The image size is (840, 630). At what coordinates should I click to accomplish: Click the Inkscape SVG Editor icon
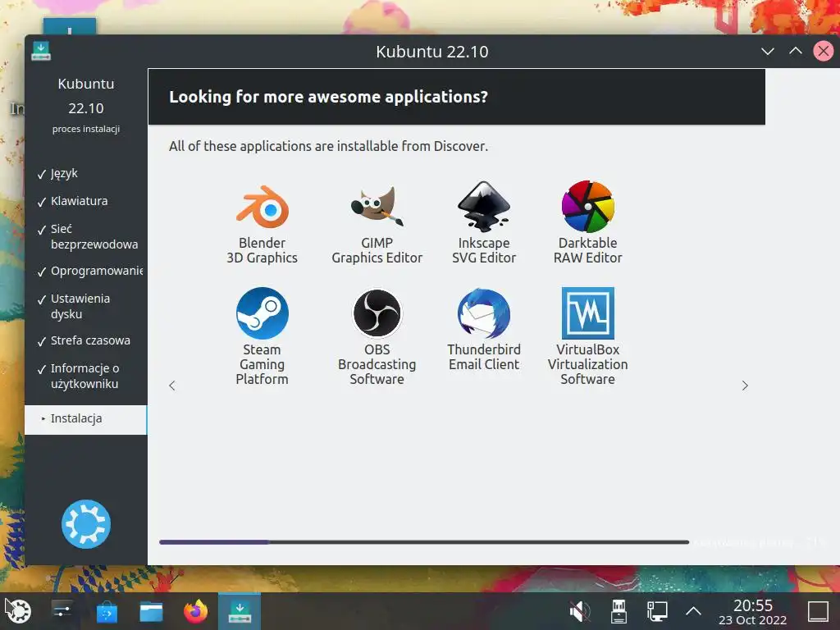484,207
